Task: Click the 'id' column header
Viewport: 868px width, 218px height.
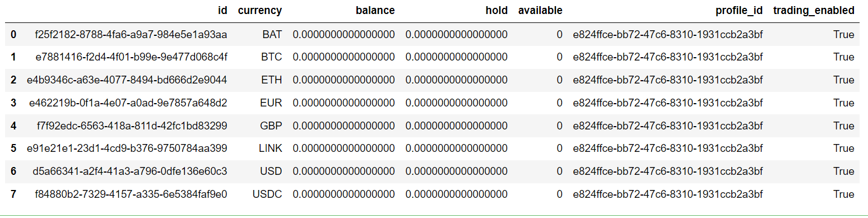Action: pyautogui.click(x=222, y=10)
